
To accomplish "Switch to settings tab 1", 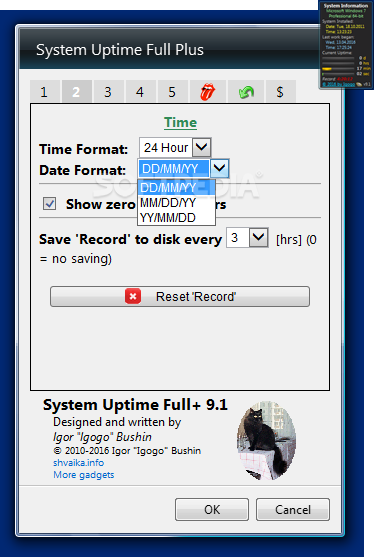I will (x=44, y=92).
